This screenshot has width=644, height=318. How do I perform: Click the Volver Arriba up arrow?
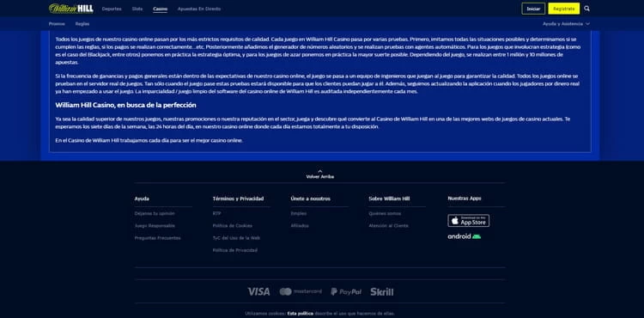point(320,171)
